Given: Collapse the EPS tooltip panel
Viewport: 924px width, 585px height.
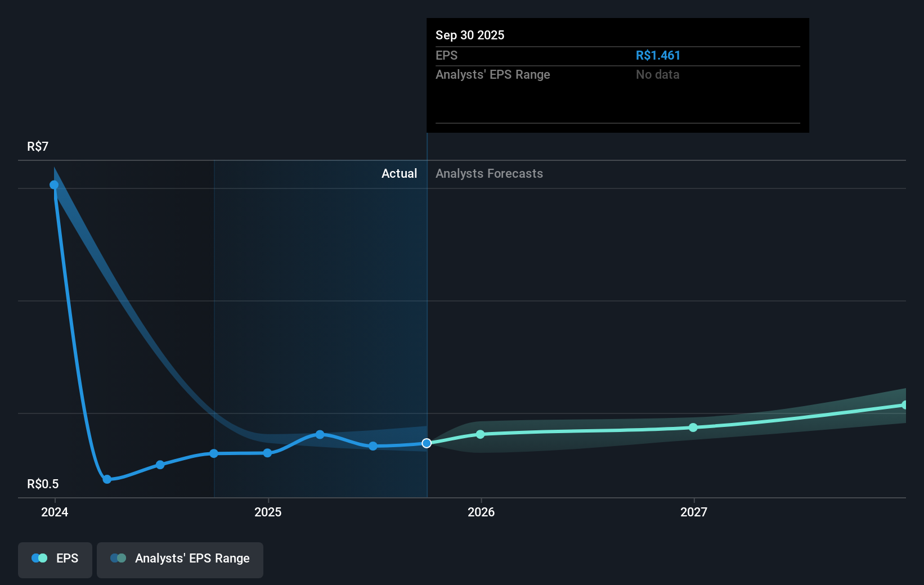Looking at the screenshot, I should (x=617, y=75).
